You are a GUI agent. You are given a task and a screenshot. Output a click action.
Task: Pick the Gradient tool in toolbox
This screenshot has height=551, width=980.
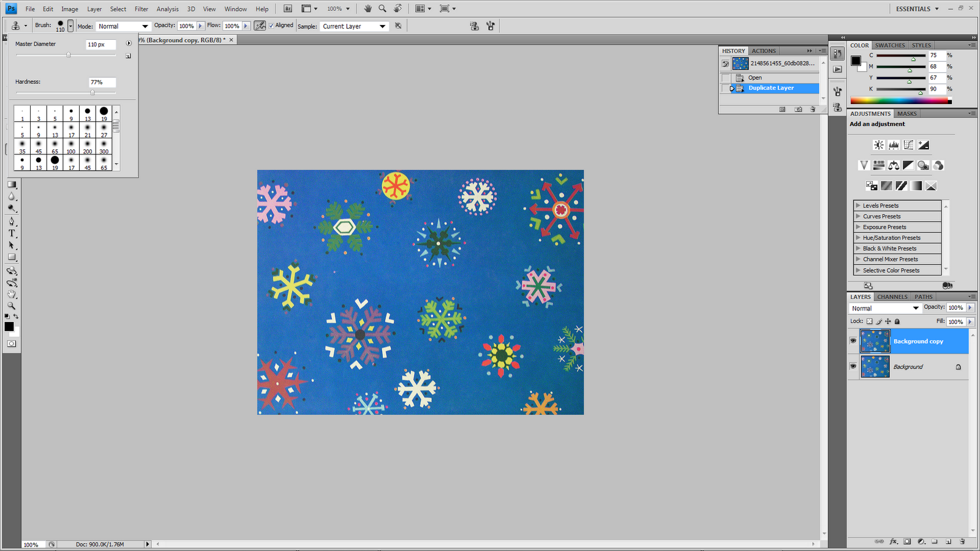pyautogui.click(x=12, y=184)
